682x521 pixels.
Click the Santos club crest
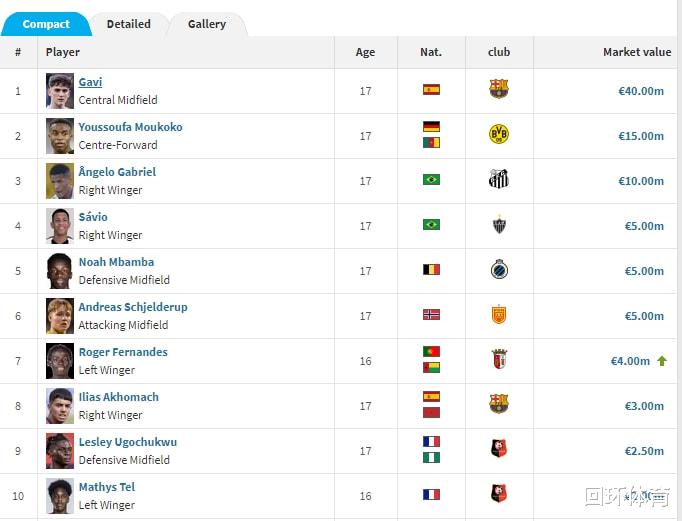[x=498, y=179]
